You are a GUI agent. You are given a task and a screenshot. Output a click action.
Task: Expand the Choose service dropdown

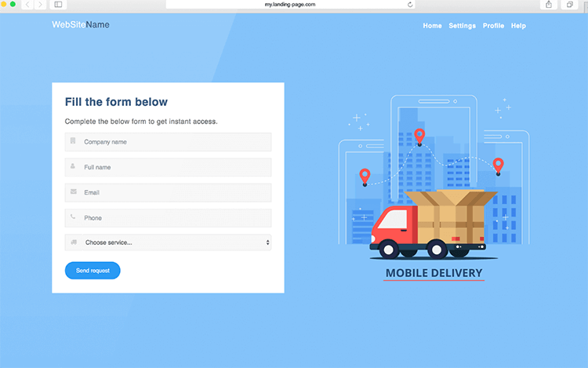tap(168, 242)
